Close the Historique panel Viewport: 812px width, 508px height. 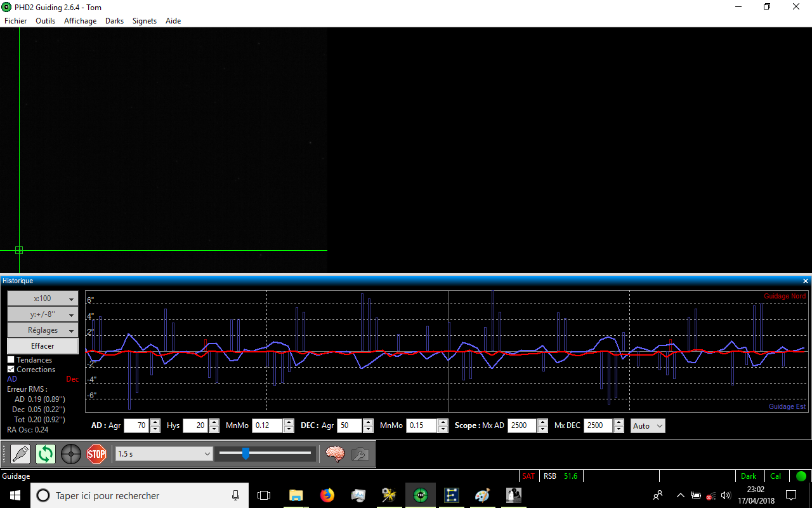[x=806, y=281]
